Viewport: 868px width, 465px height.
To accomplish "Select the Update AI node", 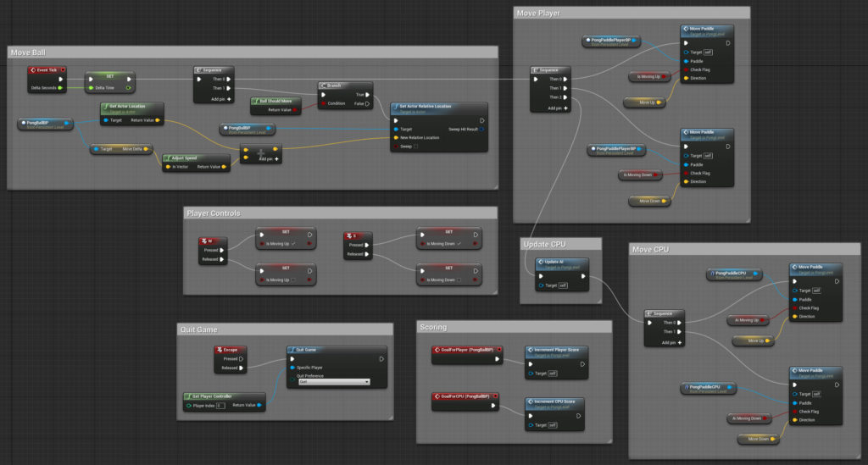I will (x=562, y=274).
